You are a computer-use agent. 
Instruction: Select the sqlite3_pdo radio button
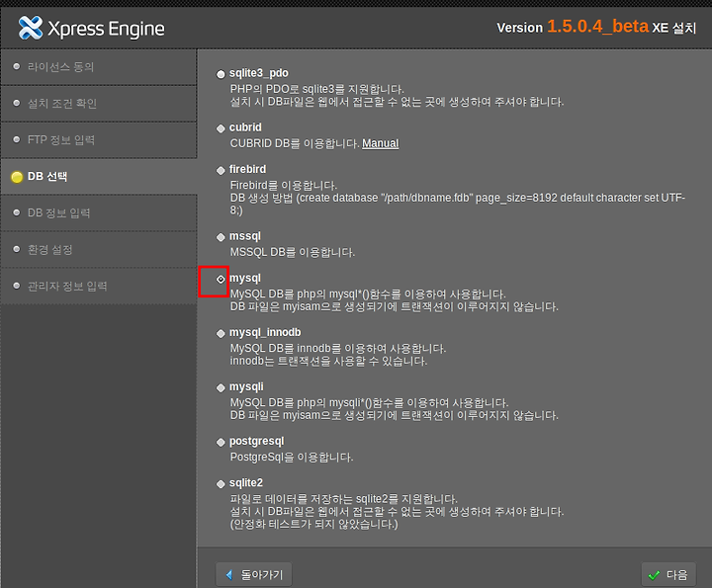coord(221,74)
